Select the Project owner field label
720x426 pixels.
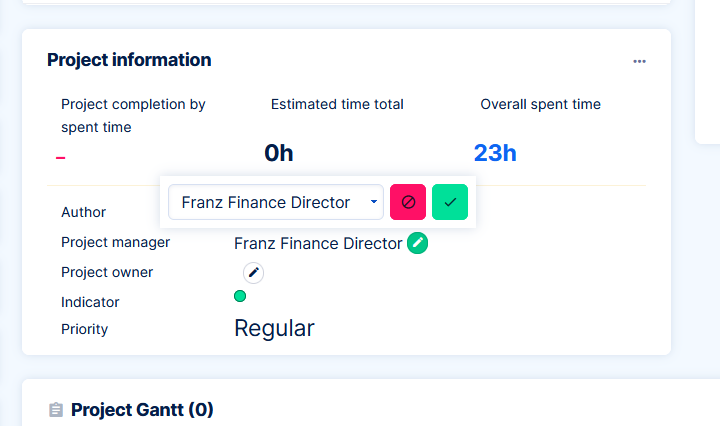pos(107,272)
